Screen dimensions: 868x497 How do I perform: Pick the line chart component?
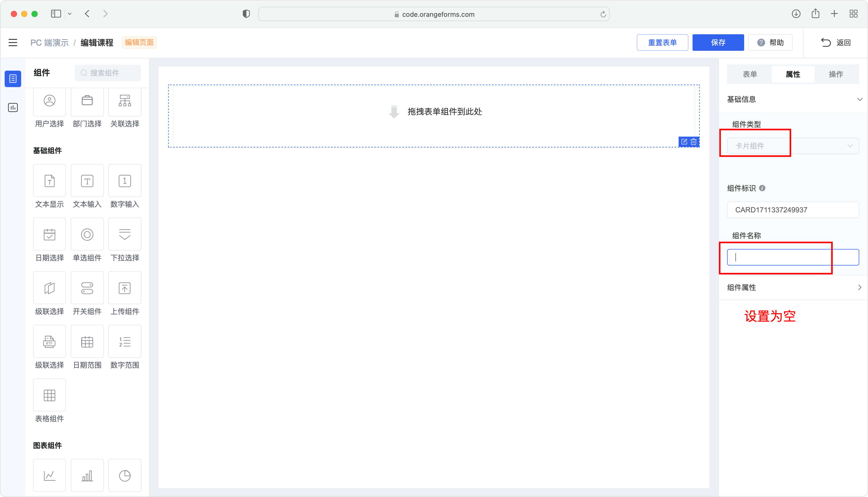50,476
